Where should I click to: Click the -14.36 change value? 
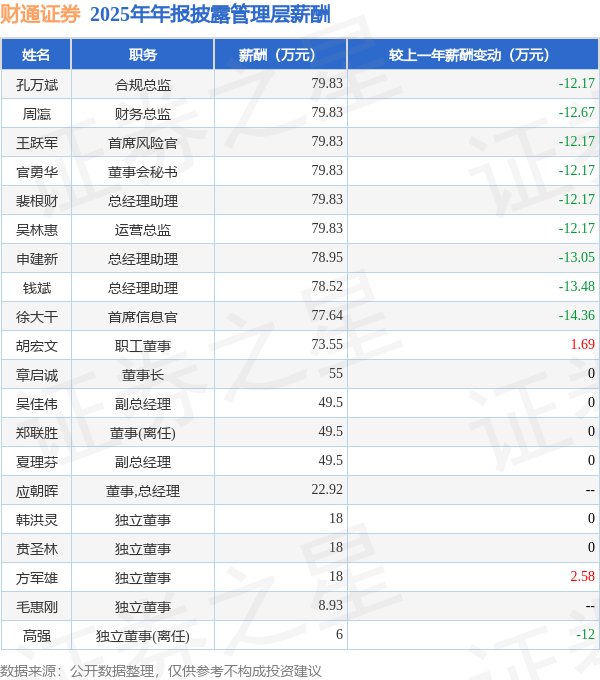pos(576,315)
